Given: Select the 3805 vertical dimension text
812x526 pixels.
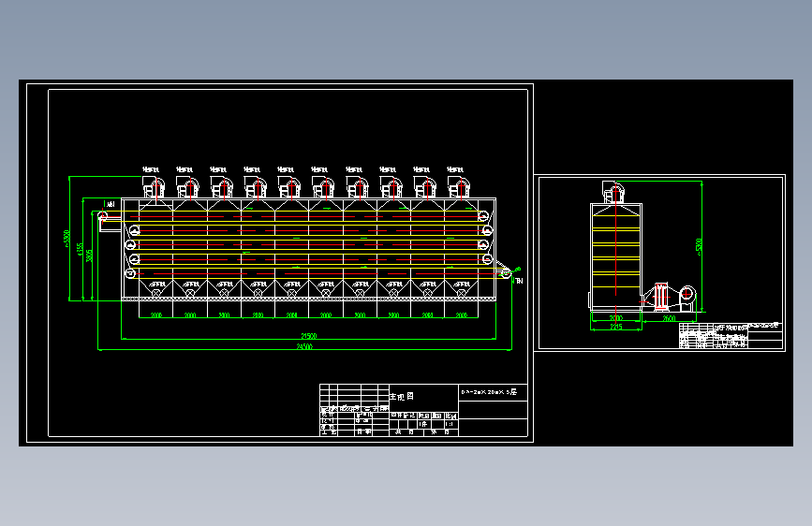Looking at the screenshot, I should click(x=89, y=256).
